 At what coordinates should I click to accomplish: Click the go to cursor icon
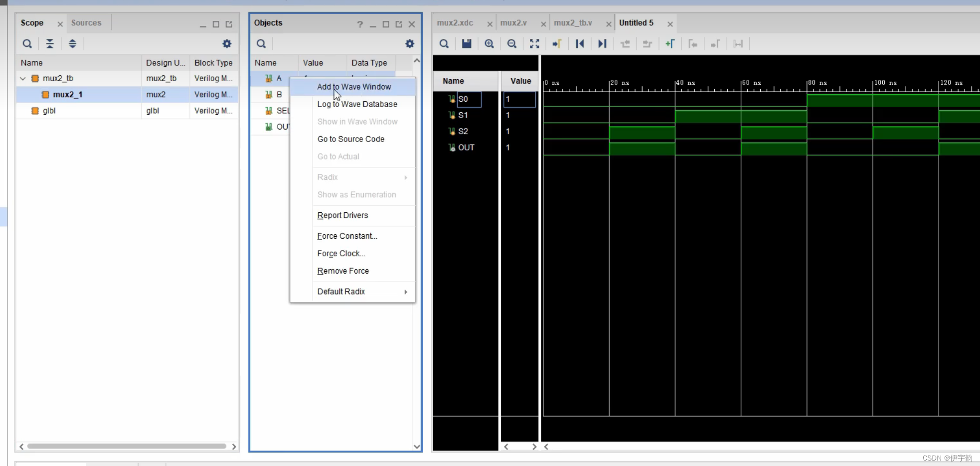(x=557, y=44)
